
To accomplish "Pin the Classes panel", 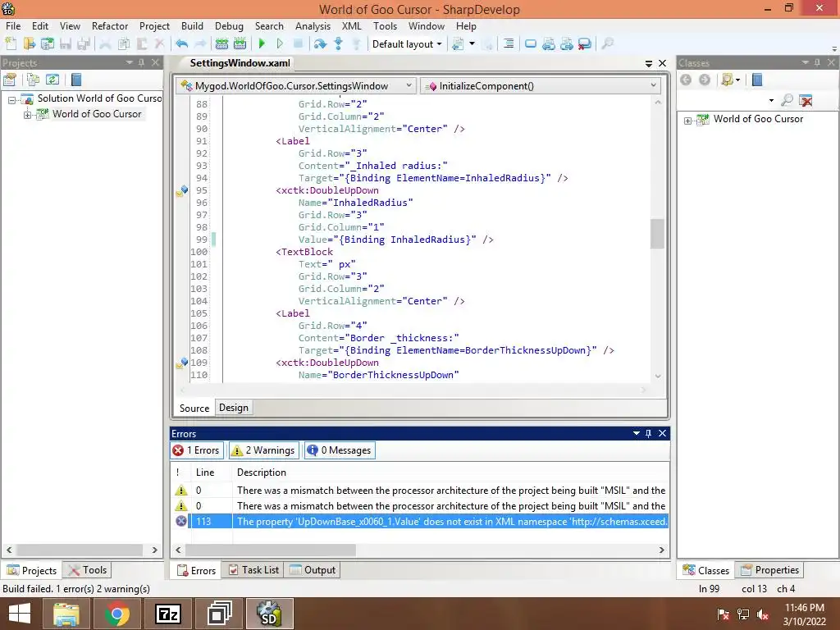I will [817, 62].
